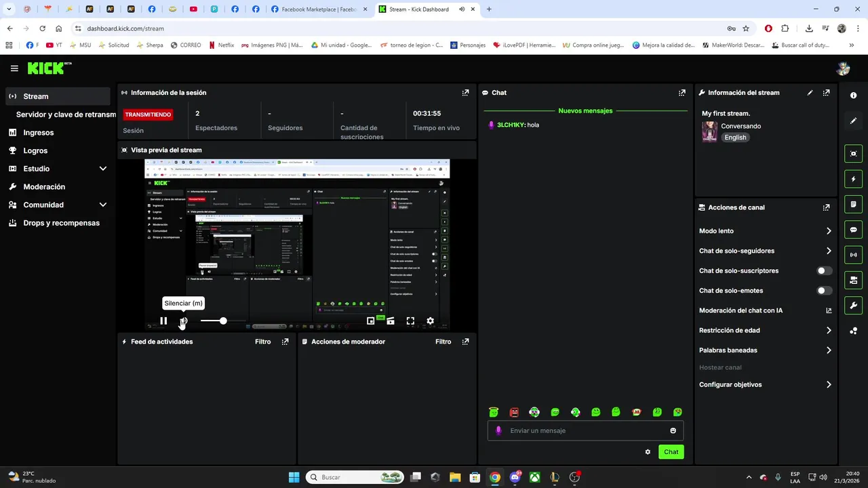Pop out the Chat panel
Image resolution: width=868 pixels, height=488 pixels.
(682, 93)
